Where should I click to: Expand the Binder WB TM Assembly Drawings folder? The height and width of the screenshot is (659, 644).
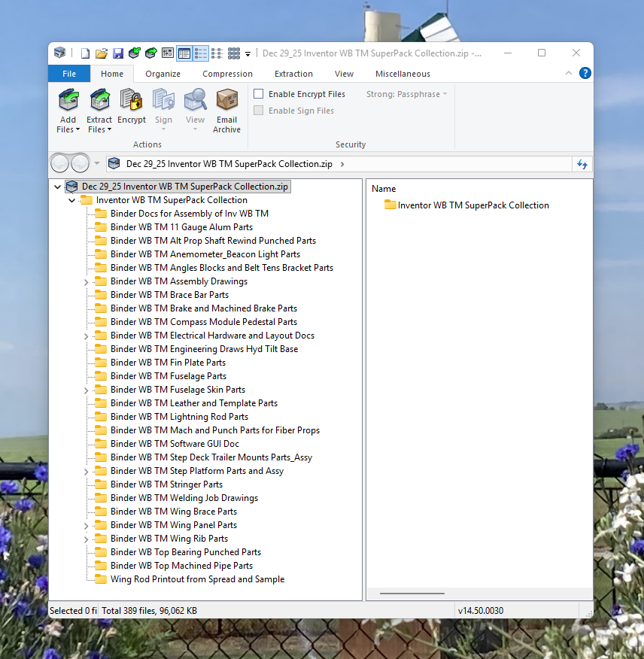85,281
